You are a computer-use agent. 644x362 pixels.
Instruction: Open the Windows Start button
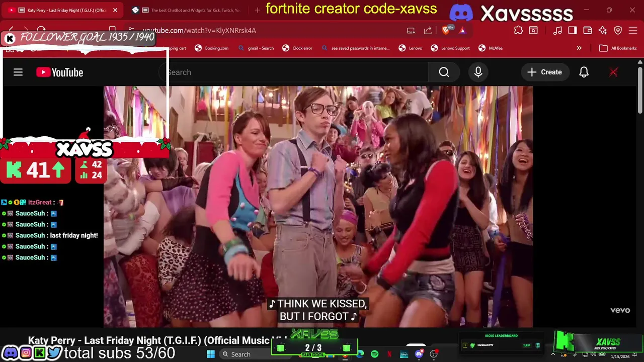pos(210,354)
